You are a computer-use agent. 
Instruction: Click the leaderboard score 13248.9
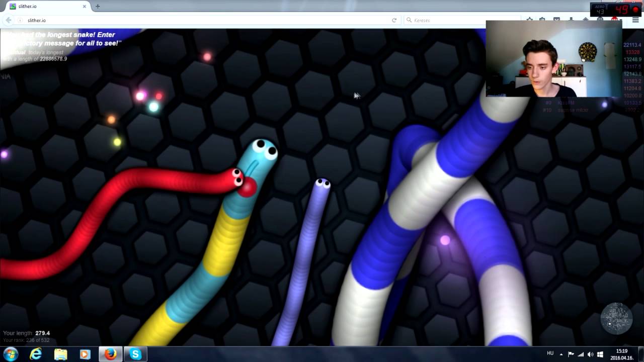(x=632, y=59)
